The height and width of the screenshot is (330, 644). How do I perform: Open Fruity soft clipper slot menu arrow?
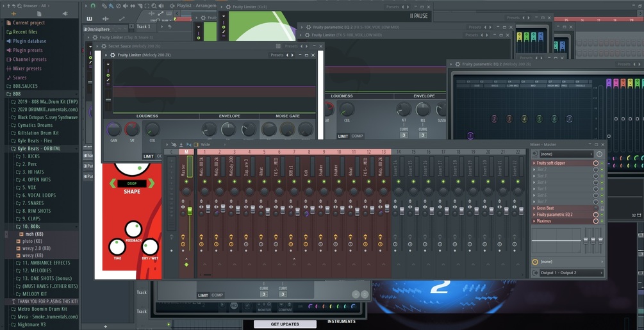534,163
